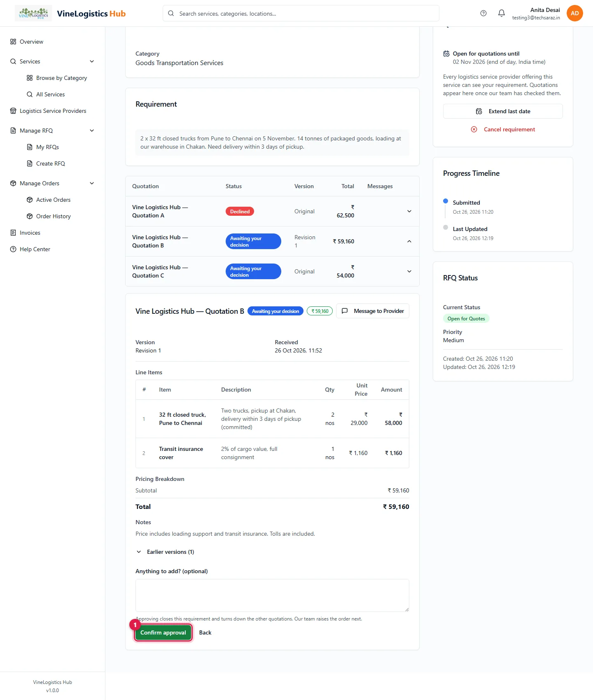This screenshot has height=700, width=593.
Task: Expand Earlier versions (1) section
Action: click(x=165, y=552)
